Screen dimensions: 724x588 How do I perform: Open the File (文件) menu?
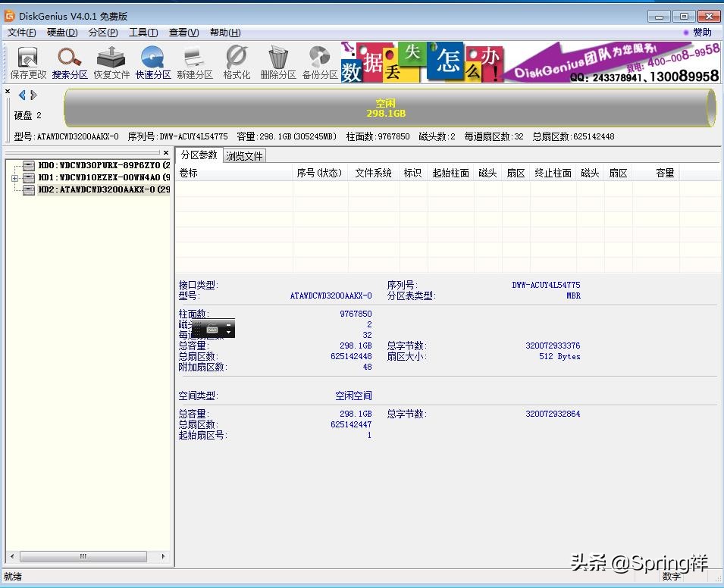[x=21, y=33]
